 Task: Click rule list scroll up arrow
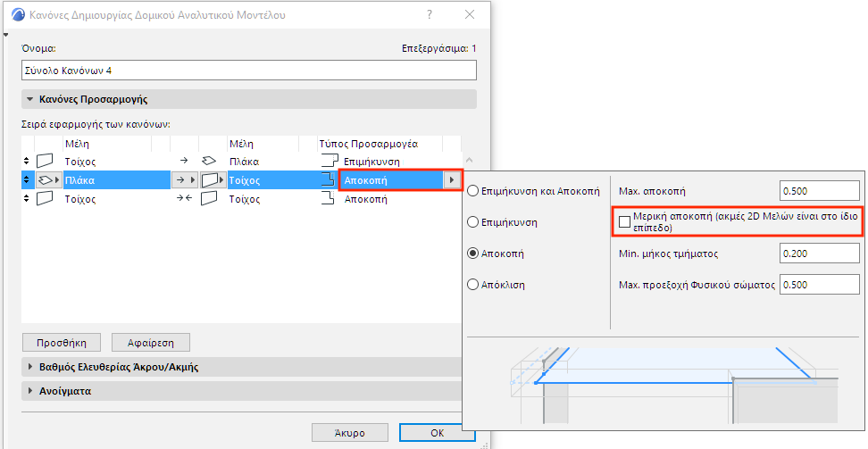pos(470,160)
